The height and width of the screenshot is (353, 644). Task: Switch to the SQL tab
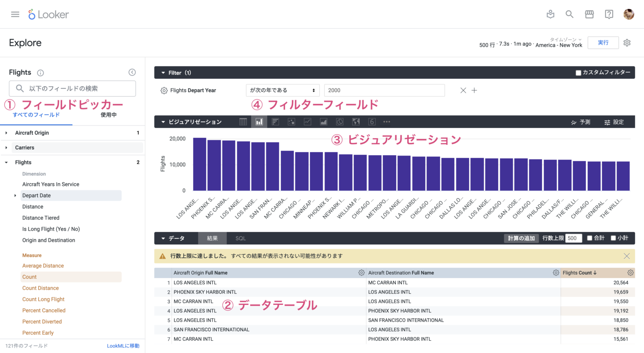tap(240, 238)
